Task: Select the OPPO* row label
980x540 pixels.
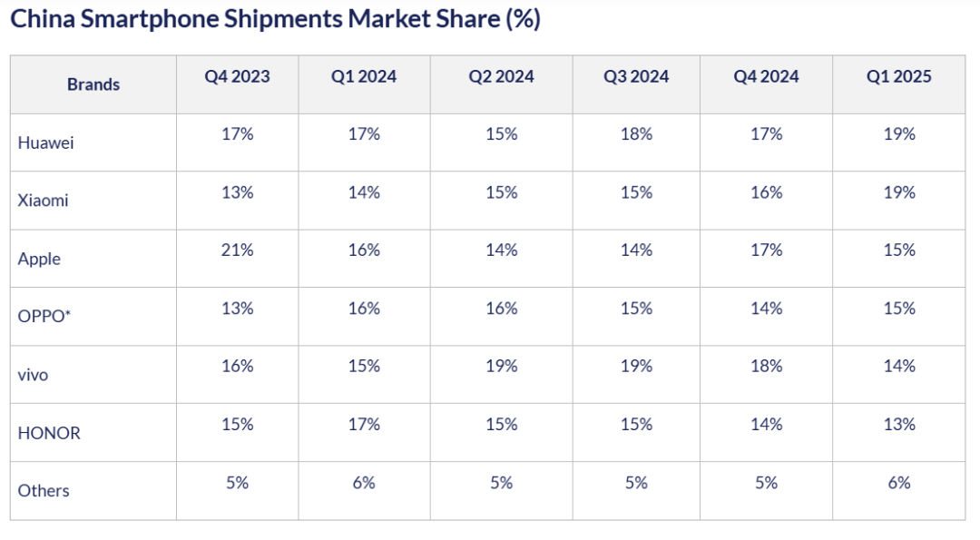Action: click(x=44, y=317)
